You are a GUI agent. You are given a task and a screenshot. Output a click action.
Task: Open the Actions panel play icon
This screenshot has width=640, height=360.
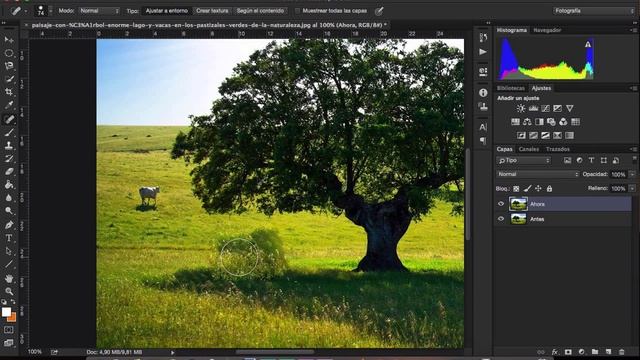pyautogui.click(x=483, y=52)
